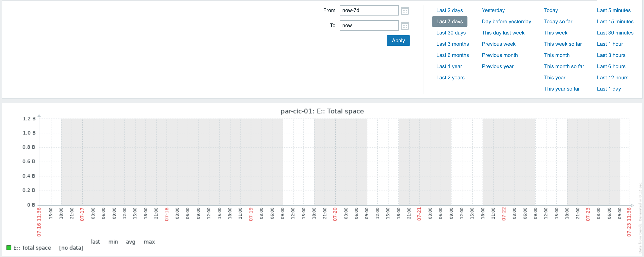Choose Previous year range
Screen dimensions: 644x257
497,66
